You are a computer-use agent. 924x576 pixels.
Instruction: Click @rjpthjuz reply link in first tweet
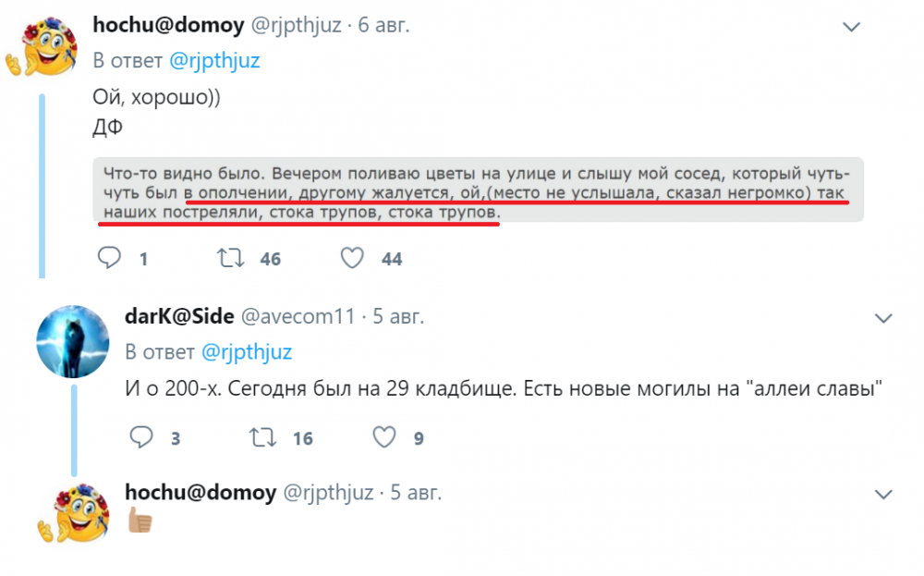tap(213, 61)
